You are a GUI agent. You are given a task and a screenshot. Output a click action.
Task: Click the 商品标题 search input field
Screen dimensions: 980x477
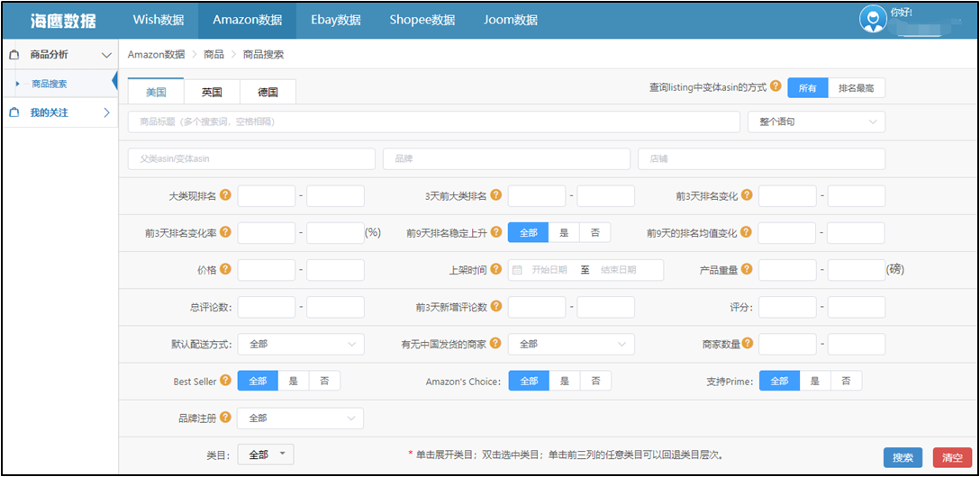tap(434, 121)
